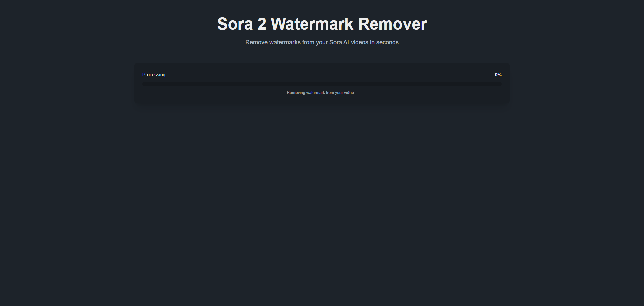
Task: Click the number 2 in the heading
Action: pyautogui.click(x=262, y=24)
